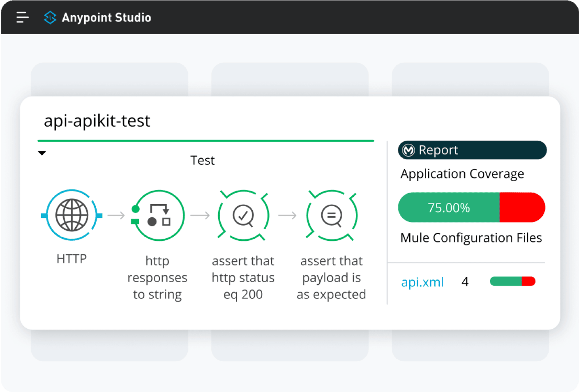This screenshot has height=392, width=579.
Task: Click the 'http responses to string' label
Action: click(x=157, y=278)
